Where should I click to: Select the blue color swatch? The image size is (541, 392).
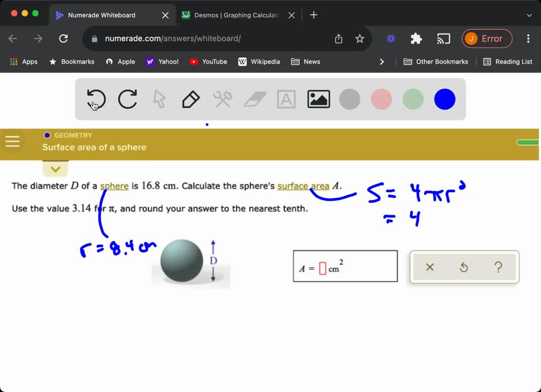point(444,99)
